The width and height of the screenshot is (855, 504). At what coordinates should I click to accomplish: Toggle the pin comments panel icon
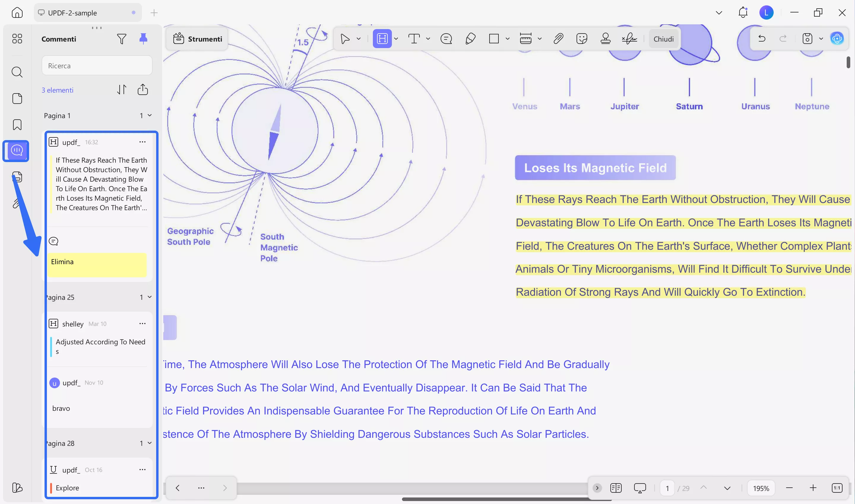143,39
